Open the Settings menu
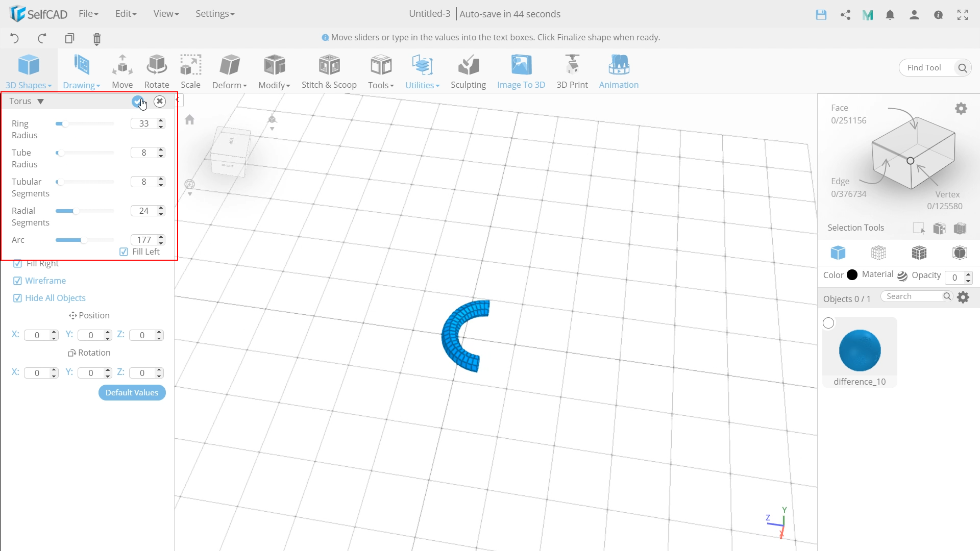This screenshot has height=551, width=980. 215,14
